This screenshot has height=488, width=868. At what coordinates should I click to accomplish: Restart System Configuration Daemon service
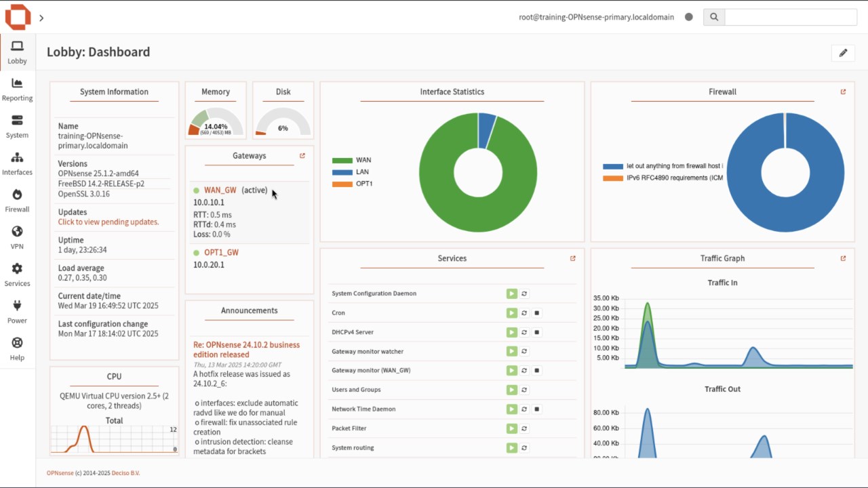tap(524, 293)
